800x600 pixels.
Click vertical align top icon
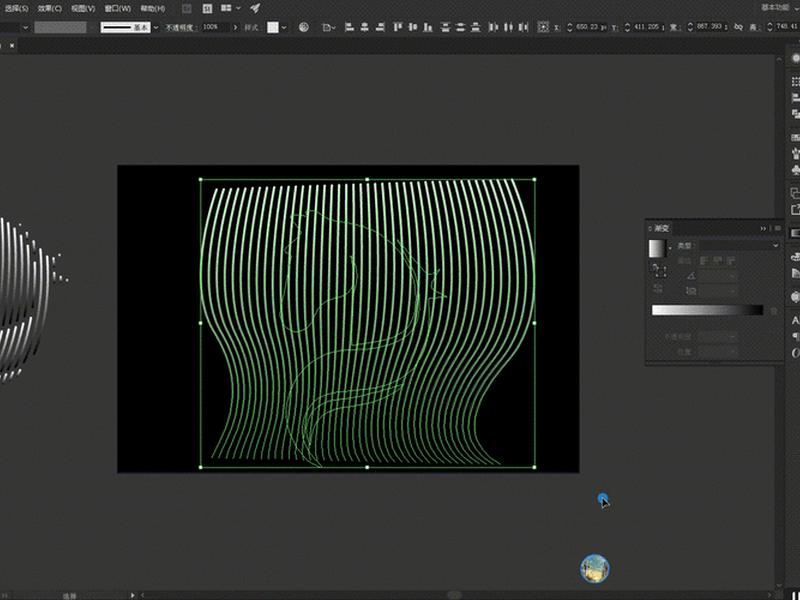click(x=398, y=27)
